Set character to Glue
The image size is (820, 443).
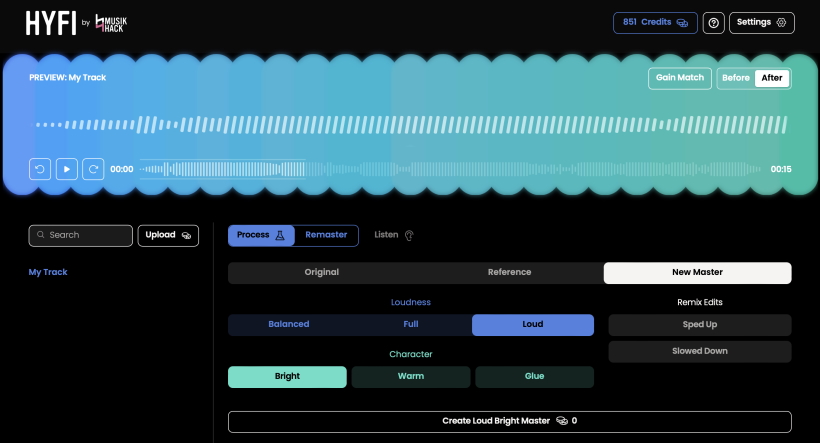click(x=534, y=377)
